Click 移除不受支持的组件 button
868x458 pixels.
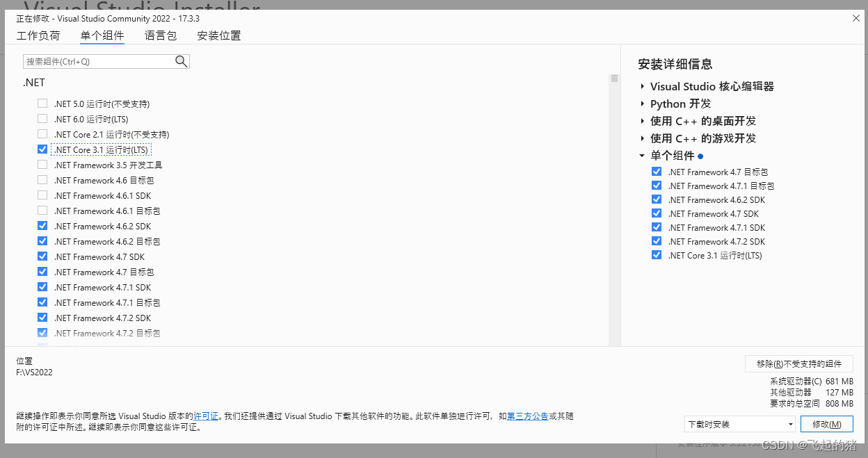point(800,363)
